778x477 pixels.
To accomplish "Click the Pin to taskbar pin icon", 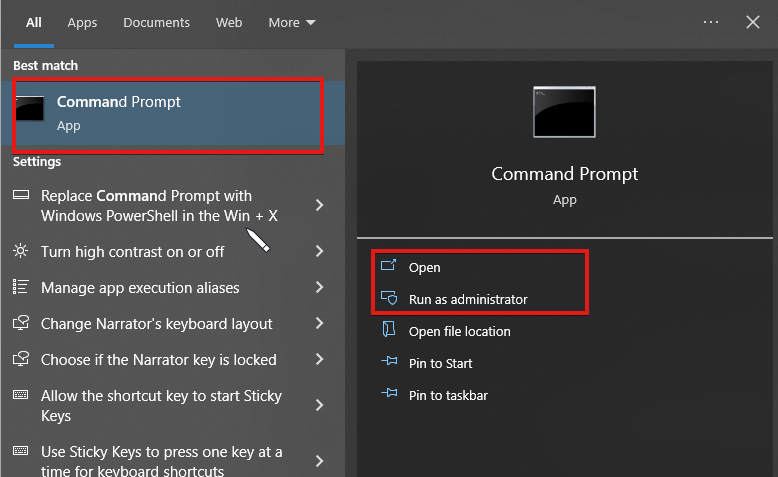I will (x=390, y=395).
